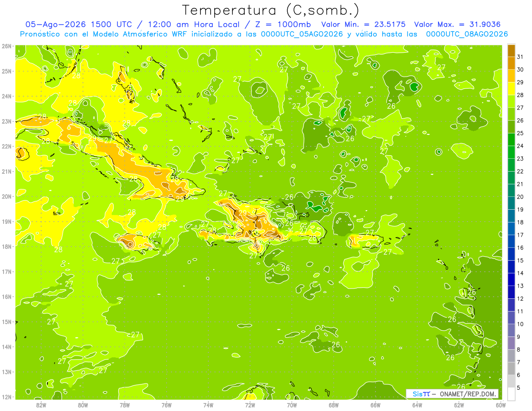Click the 72W longitude axis label
Screen dimensions: 532x411
point(250,405)
